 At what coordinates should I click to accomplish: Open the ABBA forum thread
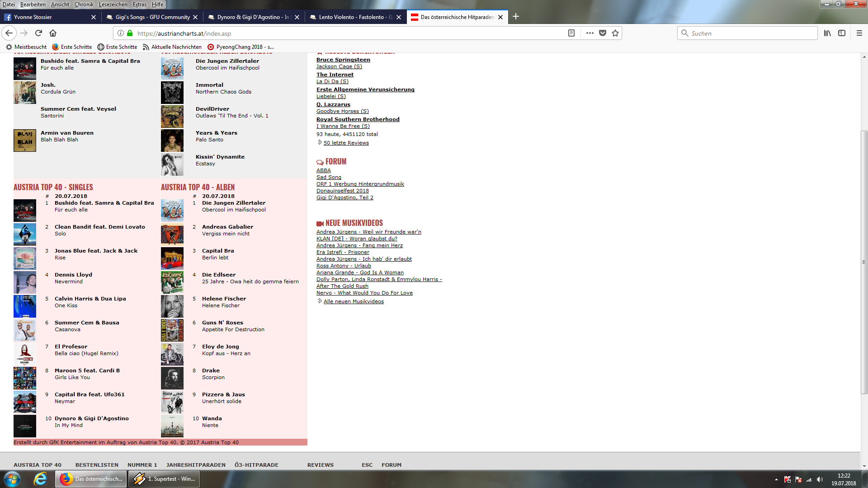[x=324, y=170]
